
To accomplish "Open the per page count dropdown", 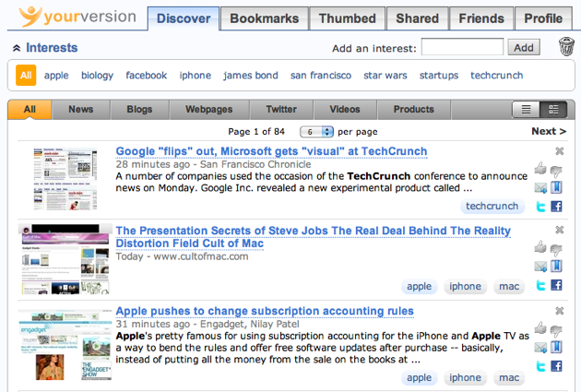I will click(x=316, y=132).
